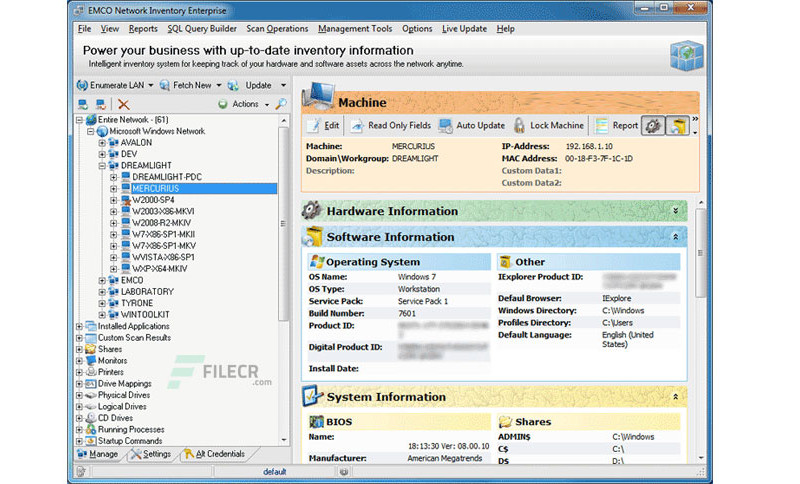The image size is (800, 484).
Task: Click the tree scrollbar down arrow
Action: pyautogui.click(x=284, y=440)
